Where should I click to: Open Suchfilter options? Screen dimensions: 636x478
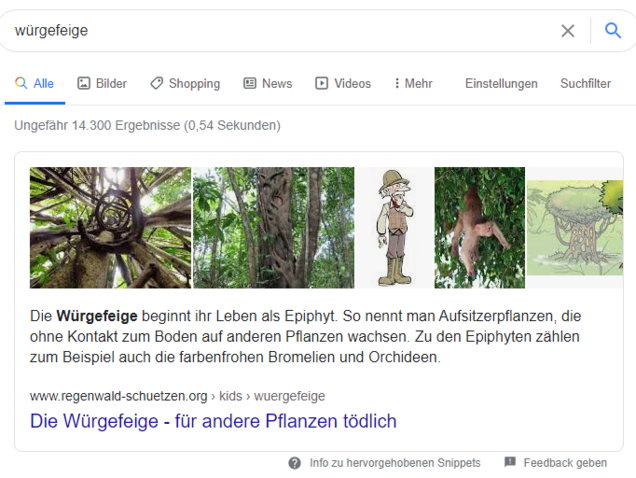click(x=585, y=84)
